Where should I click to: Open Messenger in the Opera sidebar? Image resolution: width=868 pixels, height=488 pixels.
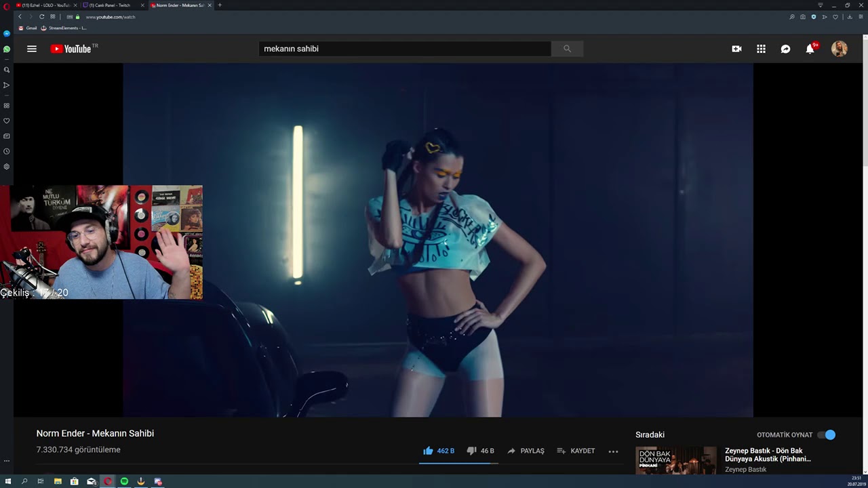point(7,33)
